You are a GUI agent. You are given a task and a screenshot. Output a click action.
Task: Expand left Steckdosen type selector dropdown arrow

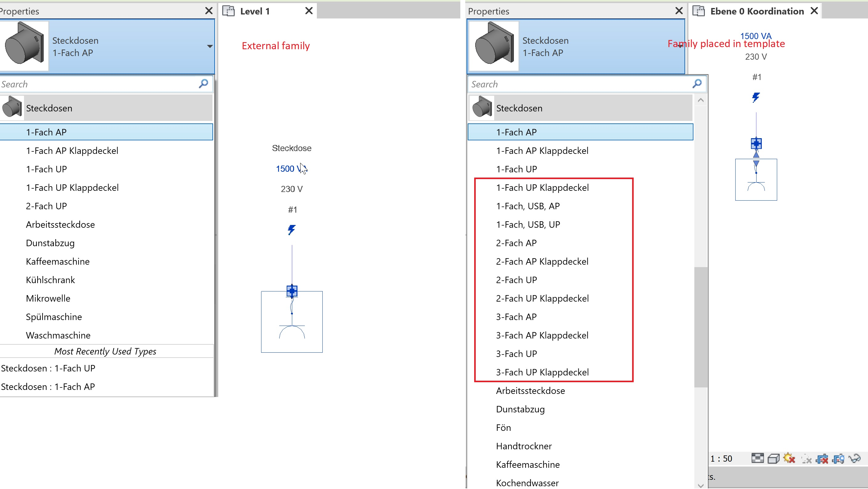pos(210,46)
